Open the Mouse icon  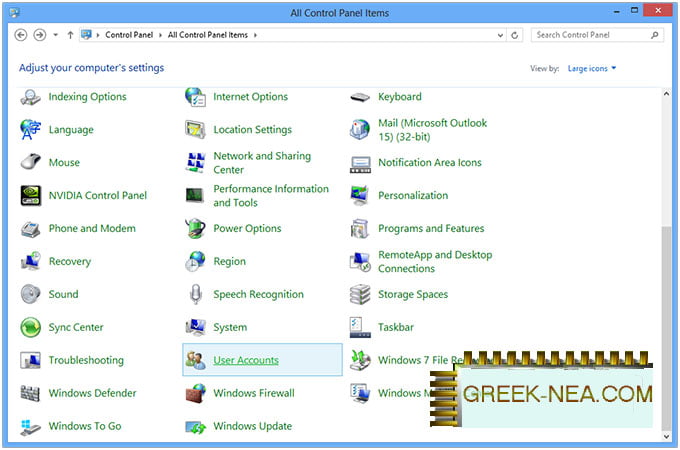point(31,163)
